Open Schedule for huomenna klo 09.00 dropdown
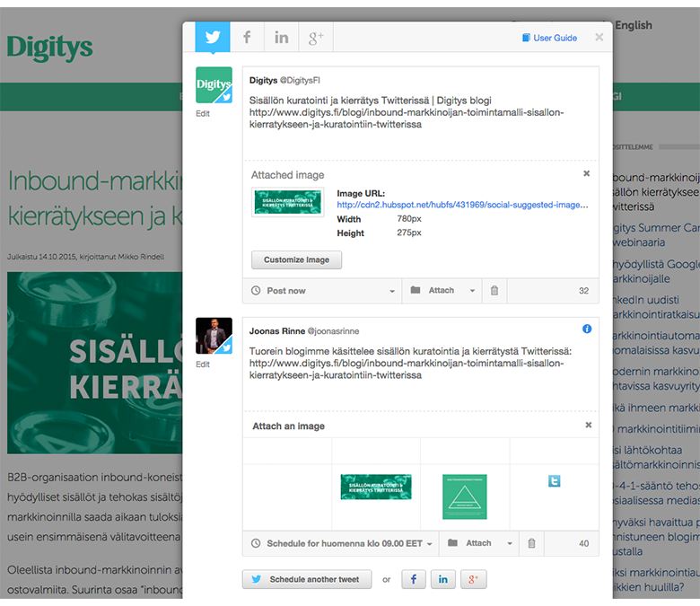Image resolution: width=700 pixels, height=606 pixels. point(341,543)
